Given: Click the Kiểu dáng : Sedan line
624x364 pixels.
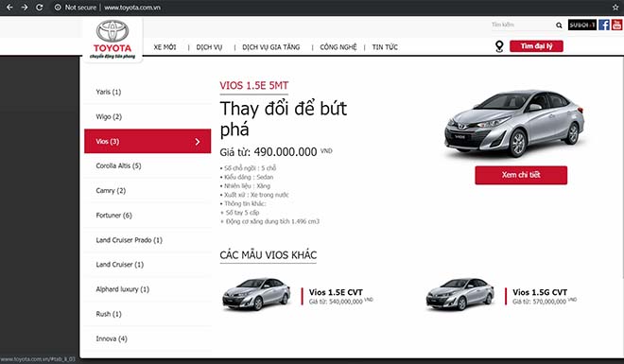Looking at the screenshot, I should coord(247,177).
